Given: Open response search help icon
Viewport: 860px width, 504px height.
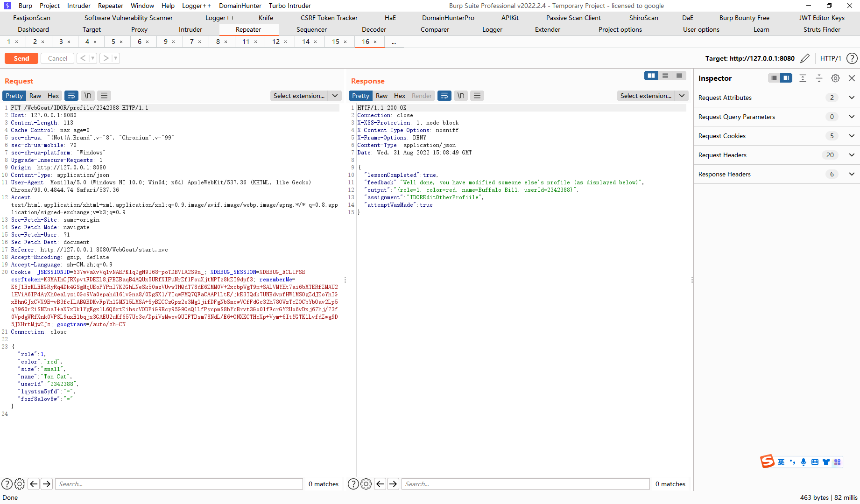Looking at the screenshot, I should click(353, 484).
